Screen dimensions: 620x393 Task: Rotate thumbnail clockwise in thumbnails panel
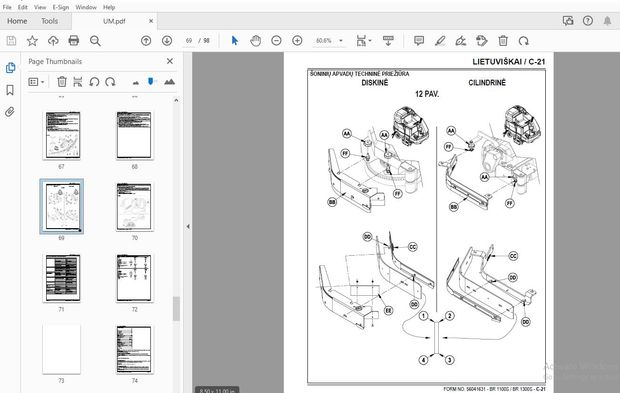click(110, 82)
